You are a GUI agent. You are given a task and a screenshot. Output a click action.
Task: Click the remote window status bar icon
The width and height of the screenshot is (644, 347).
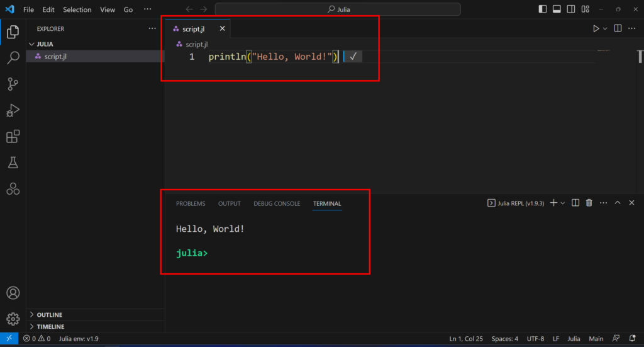coord(9,338)
